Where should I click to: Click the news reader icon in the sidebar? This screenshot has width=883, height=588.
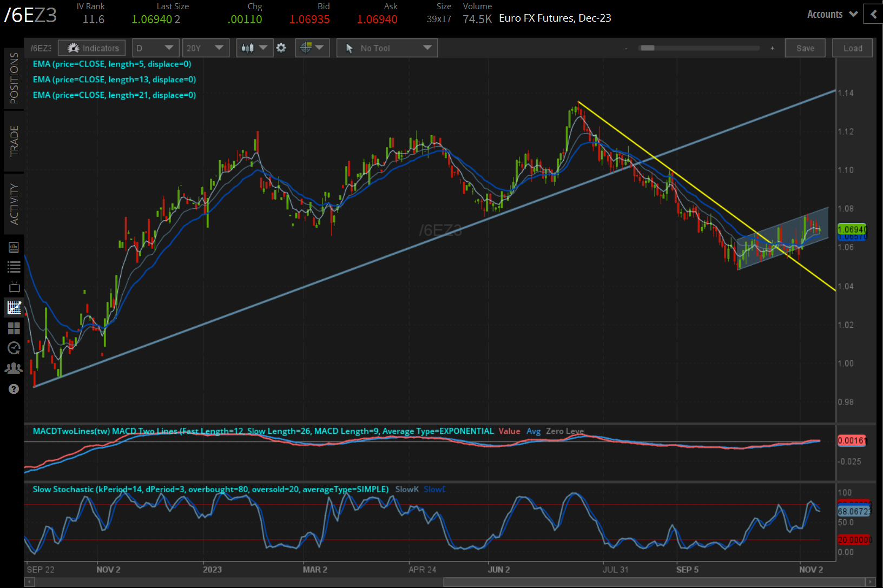[x=14, y=248]
